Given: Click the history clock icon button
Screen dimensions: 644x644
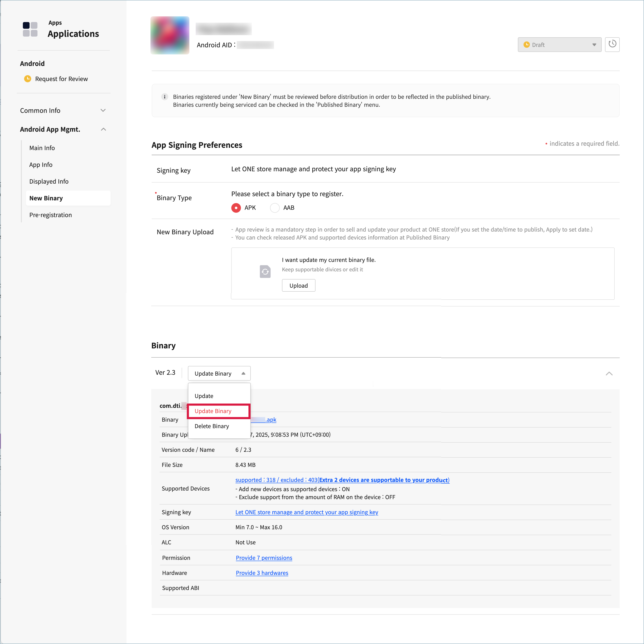Looking at the screenshot, I should 612,44.
